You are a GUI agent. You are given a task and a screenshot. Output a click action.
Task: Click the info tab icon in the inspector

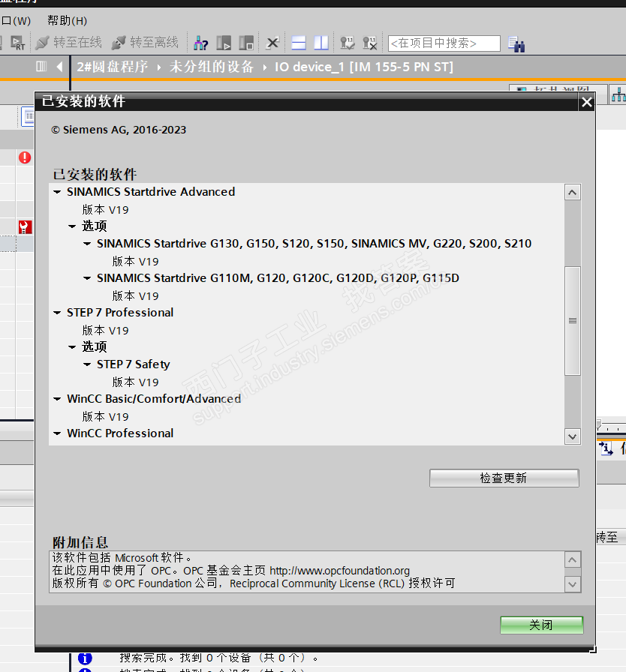[x=606, y=449]
